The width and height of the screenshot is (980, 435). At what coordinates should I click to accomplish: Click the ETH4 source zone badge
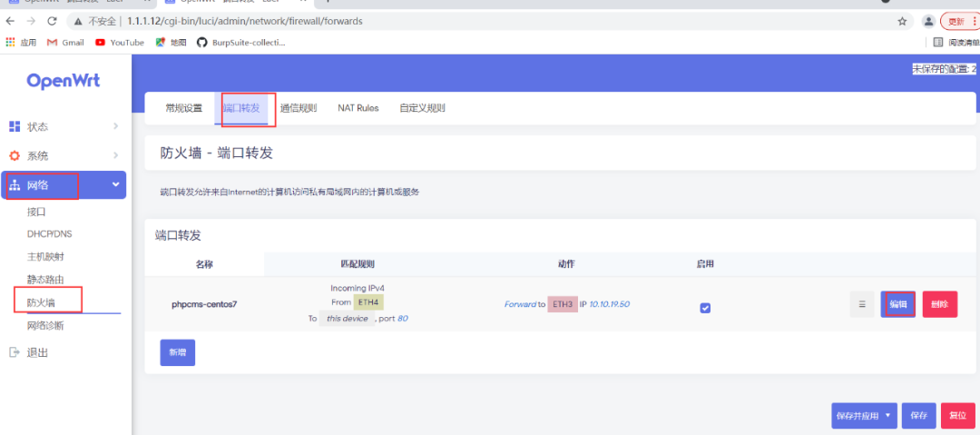(x=368, y=302)
